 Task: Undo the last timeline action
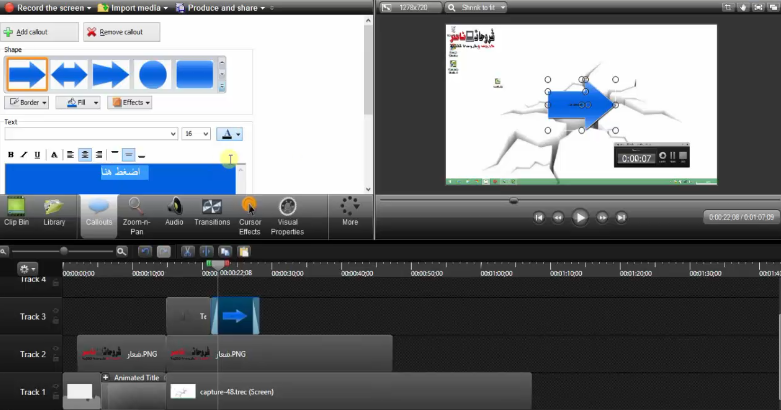145,252
